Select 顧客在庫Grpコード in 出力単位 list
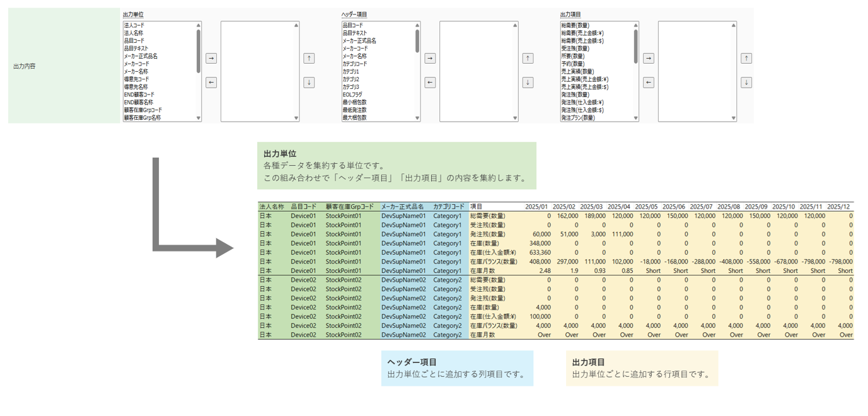Image resolution: width=868 pixels, height=416 pixels. [x=143, y=110]
